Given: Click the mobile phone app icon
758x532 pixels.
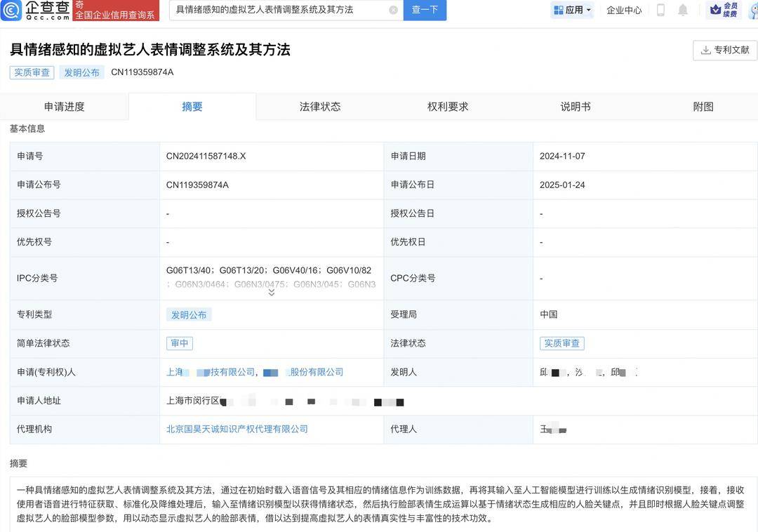Looking at the screenshot, I should point(660,10).
